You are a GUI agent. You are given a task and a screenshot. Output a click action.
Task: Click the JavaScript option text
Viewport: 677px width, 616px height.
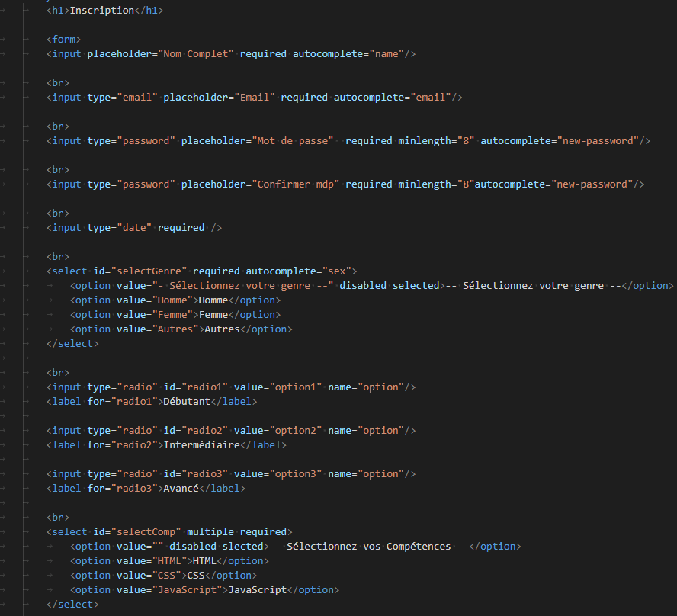coord(258,589)
